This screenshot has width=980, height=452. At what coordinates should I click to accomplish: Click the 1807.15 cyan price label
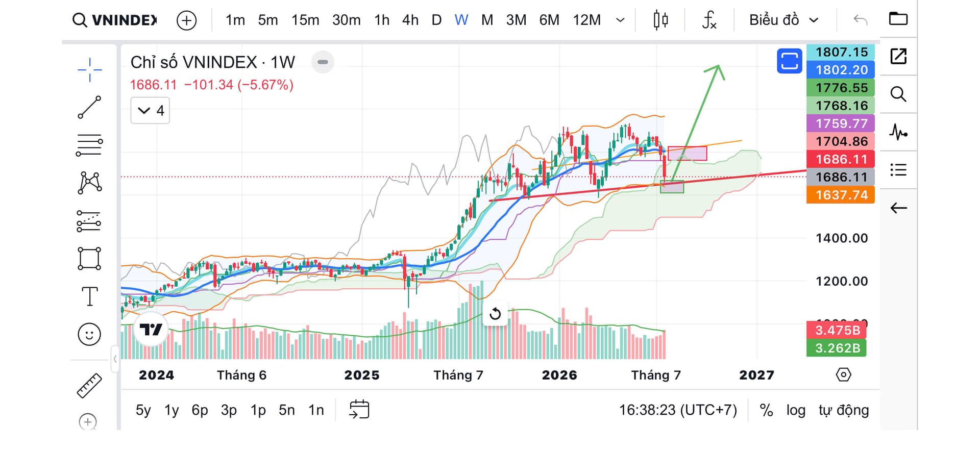click(x=841, y=52)
